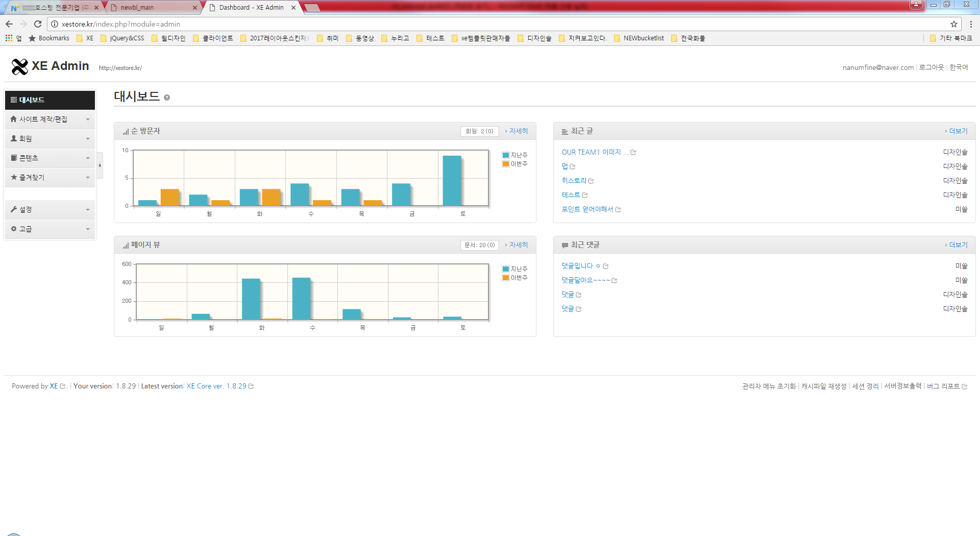Click the dashboard help question mark icon
The width and height of the screenshot is (980, 536).
tap(167, 98)
